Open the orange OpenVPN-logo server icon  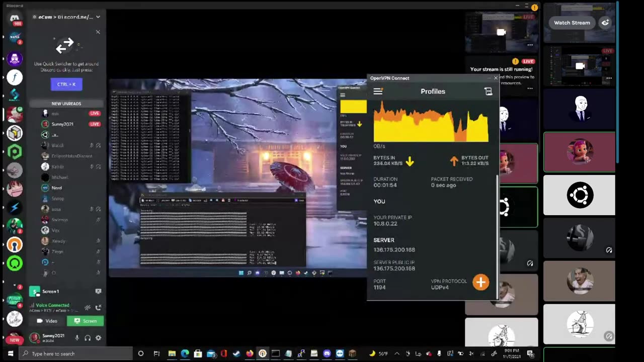(x=15, y=245)
